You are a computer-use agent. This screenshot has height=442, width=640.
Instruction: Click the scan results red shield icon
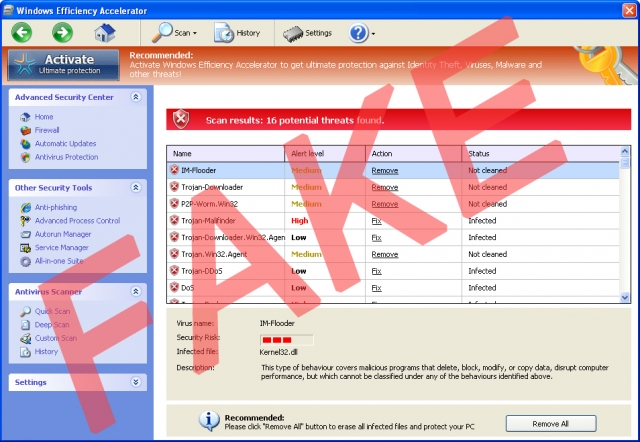tap(181, 119)
